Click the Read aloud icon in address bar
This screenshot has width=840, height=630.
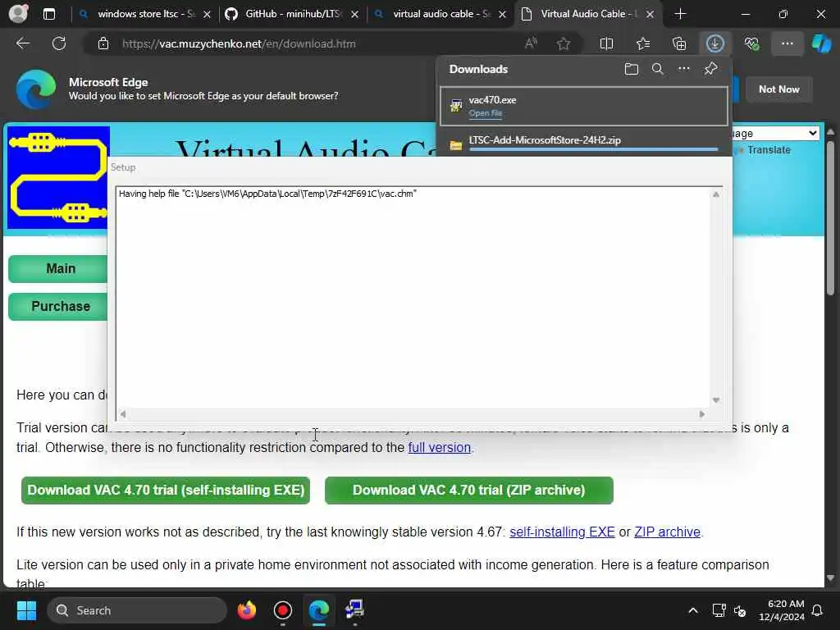coord(531,43)
